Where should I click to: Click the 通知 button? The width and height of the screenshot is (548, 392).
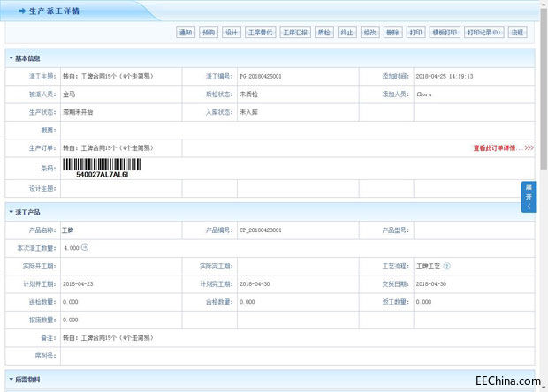186,33
